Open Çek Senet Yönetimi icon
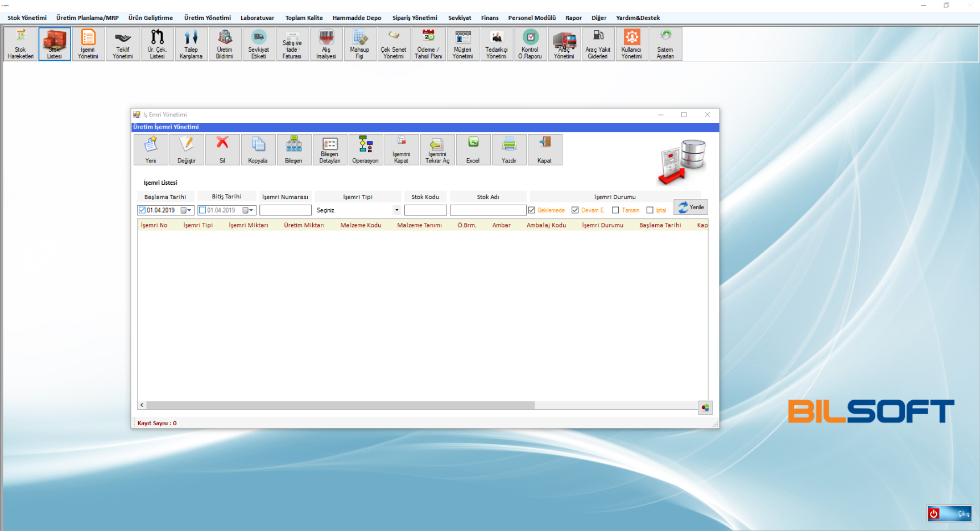Viewport: 980px width, 531px height. tap(394, 44)
